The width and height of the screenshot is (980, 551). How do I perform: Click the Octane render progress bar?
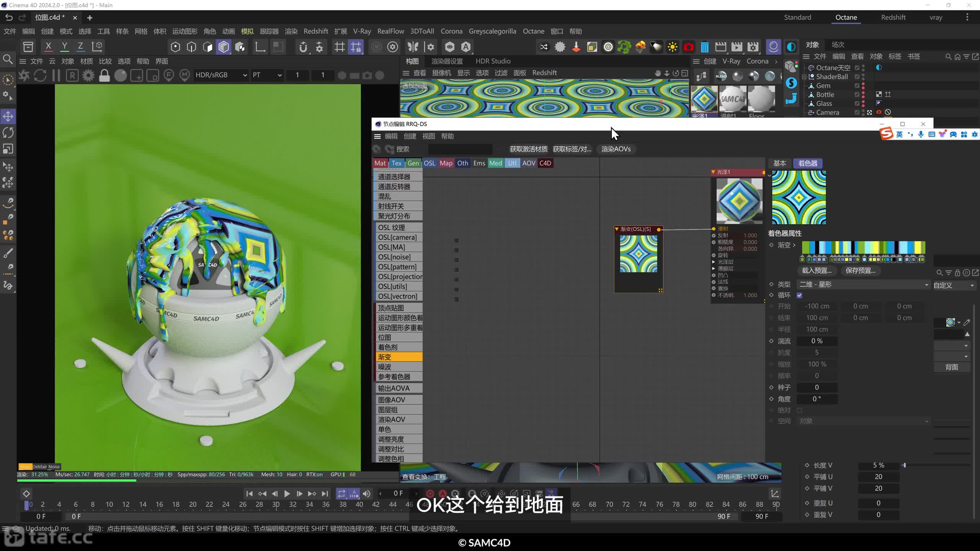[x=208, y=480]
